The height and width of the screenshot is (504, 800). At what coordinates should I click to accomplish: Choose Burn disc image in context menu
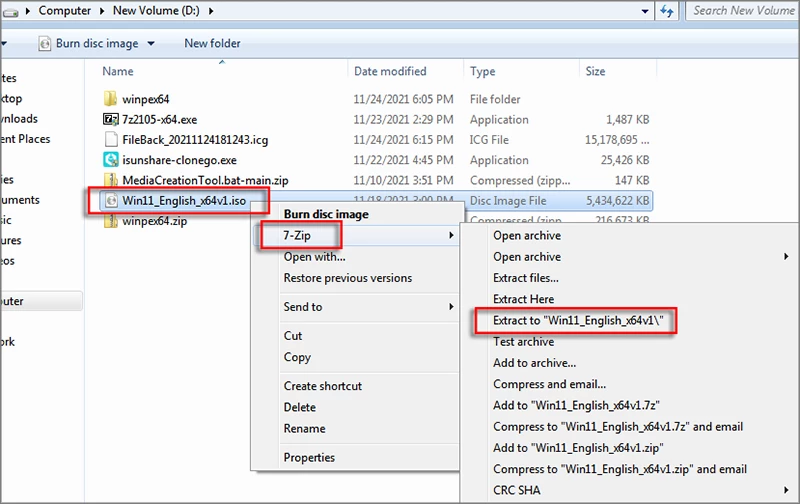(x=326, y=214)
